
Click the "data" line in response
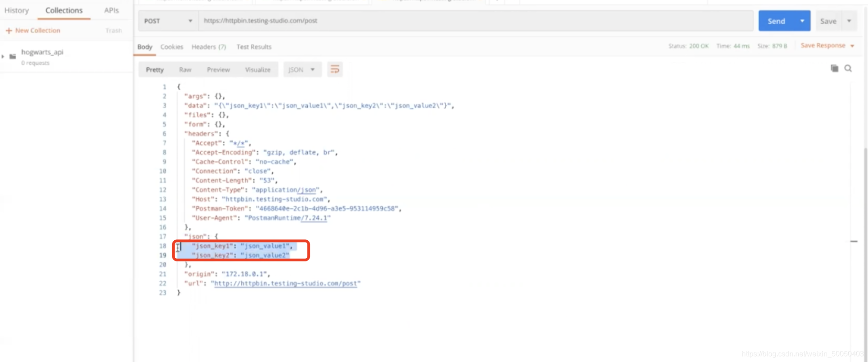pyautogui.click(x=319, y=106)
